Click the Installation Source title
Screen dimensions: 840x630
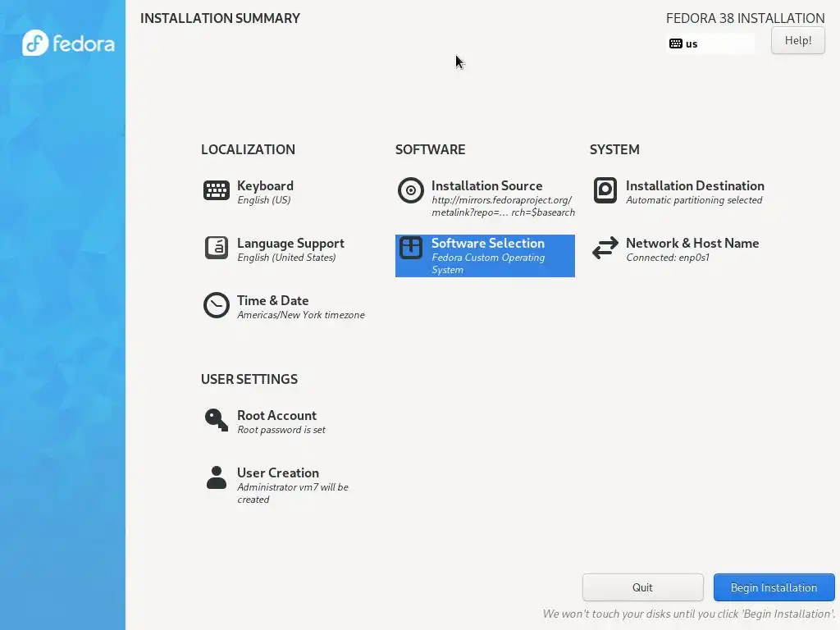point(487,186)
